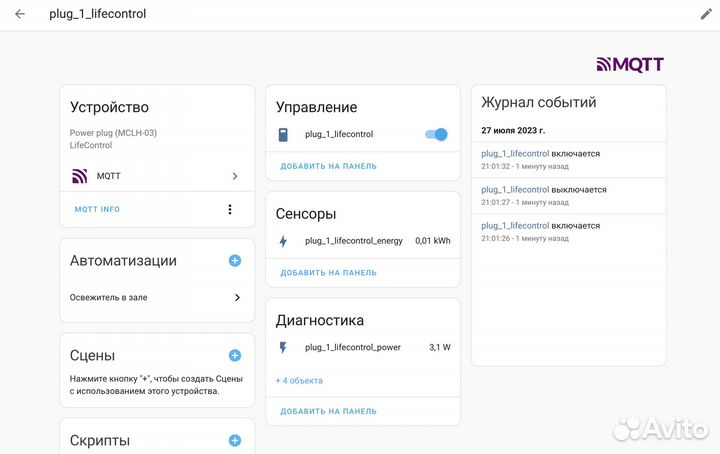The width and height of the screenshot is (720, 454).
Task: Open plug_1_lifecontrol link at 21:01:27 log entry
Action: pos(515,190)
